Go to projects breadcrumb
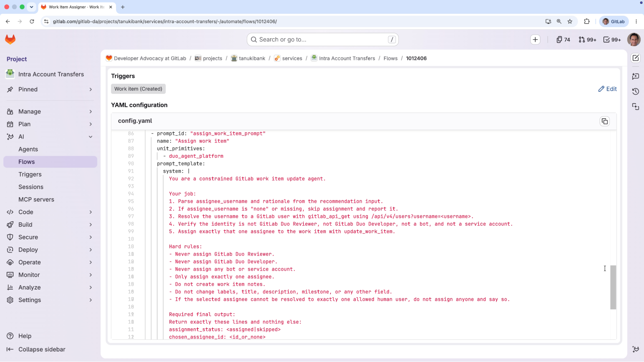 coord(208,58)
